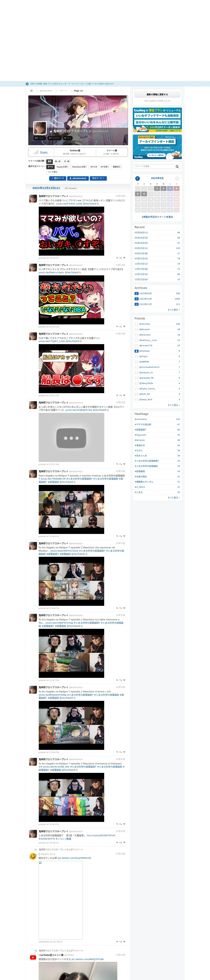Open ママみが欲しいの video thumbnail
This screenshot has width=210, height=980.
point(71,231)
